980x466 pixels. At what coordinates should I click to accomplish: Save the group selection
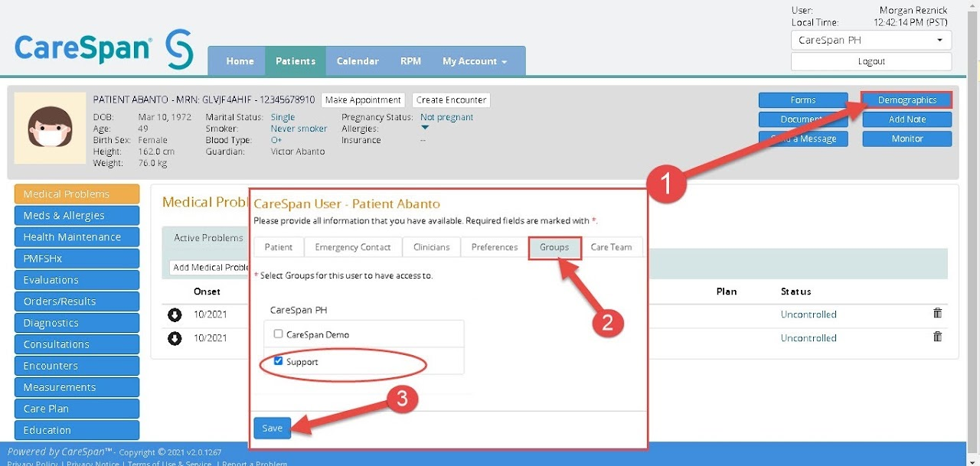tap(273, 428)
